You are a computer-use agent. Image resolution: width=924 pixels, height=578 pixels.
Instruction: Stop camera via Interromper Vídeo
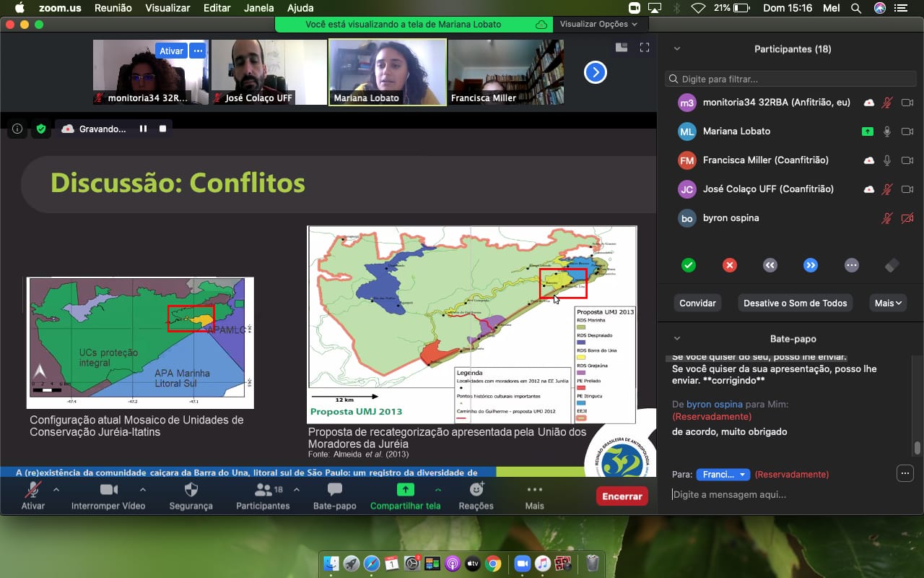pyautogui.click(x=108, y=495)
